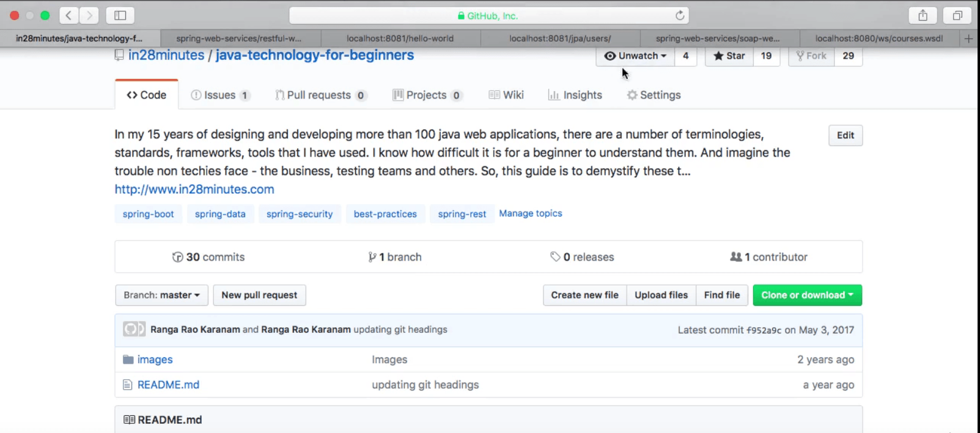
Task: Open the Insights tab
Action: coord(575,95)
